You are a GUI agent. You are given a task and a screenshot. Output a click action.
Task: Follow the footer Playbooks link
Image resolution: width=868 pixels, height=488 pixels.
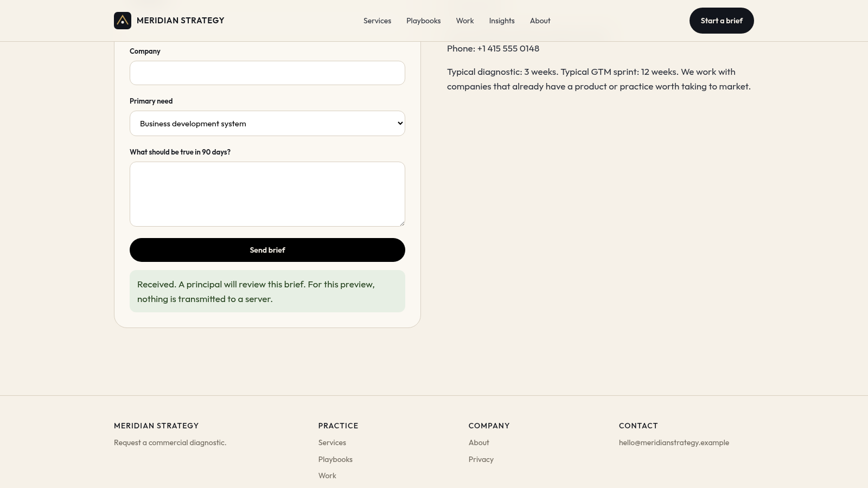pos(335,459)
